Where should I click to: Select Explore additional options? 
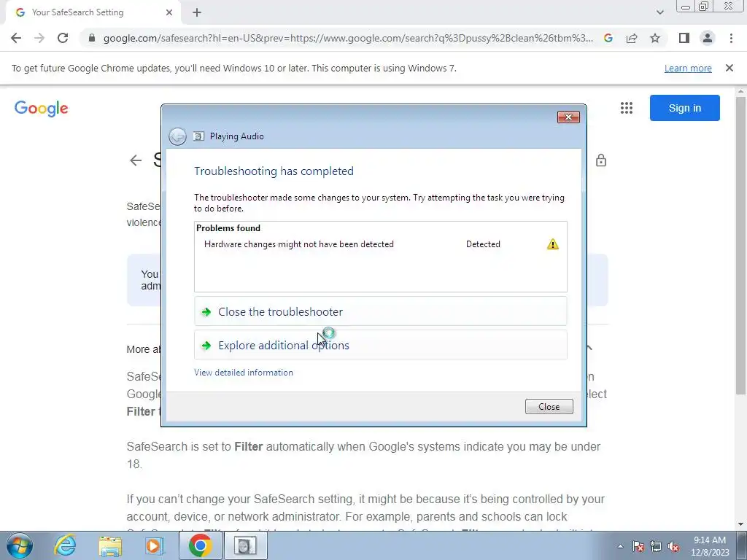click(x=380, y=345)
